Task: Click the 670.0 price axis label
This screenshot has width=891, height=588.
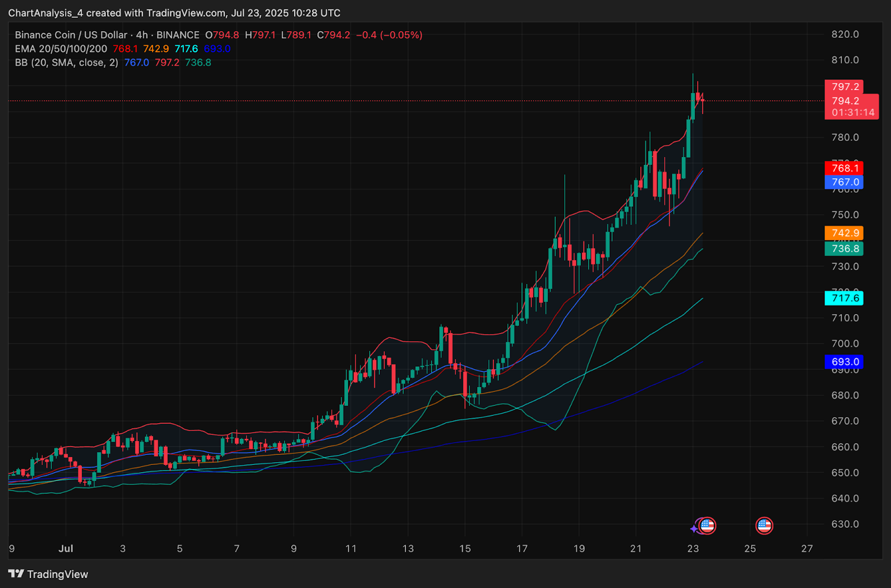Action: (x=845, y=421)
